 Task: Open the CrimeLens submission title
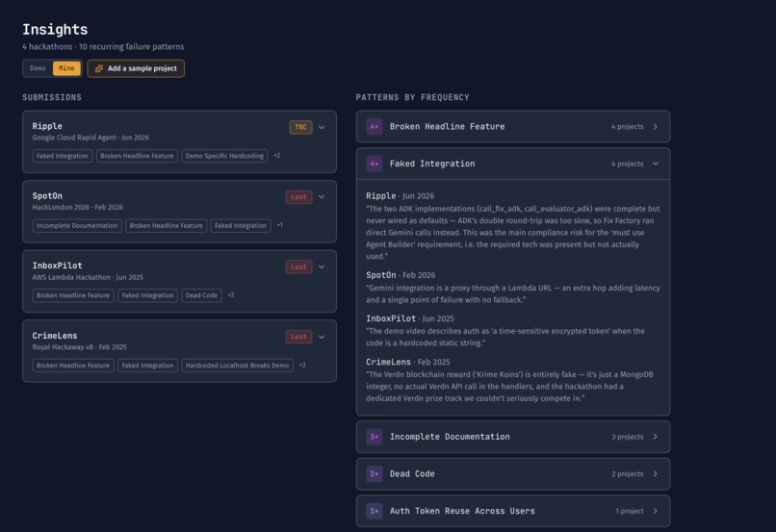click(55, 336)
